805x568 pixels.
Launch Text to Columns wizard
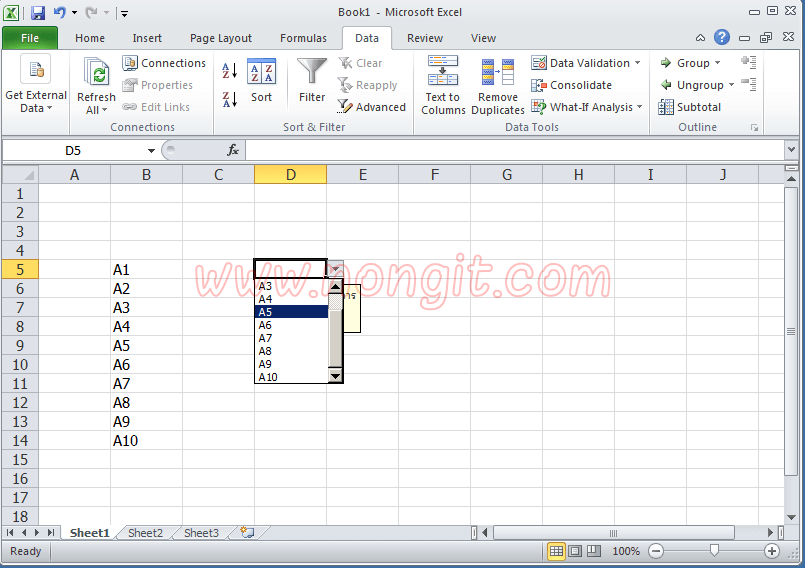443,85
